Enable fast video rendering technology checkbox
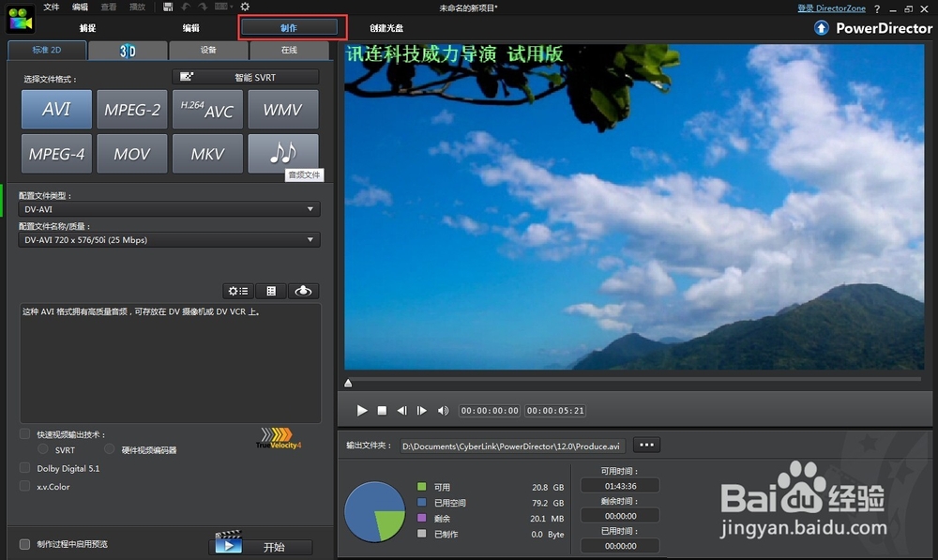 (24, 433)
